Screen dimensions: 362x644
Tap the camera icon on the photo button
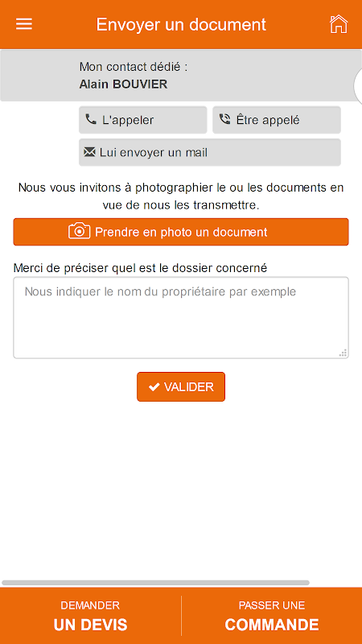coord(79,231)
